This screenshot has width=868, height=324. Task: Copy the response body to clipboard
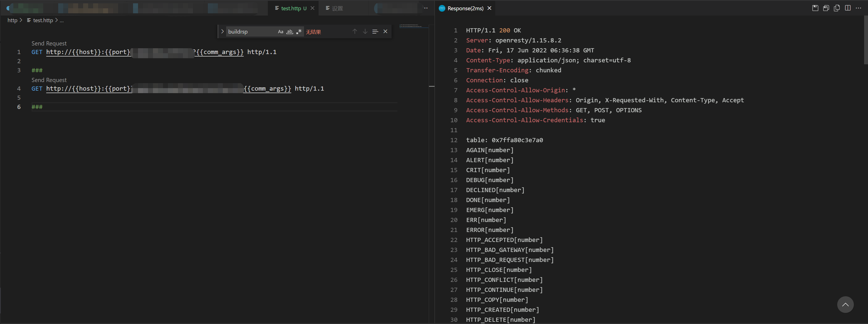point(837,8)
